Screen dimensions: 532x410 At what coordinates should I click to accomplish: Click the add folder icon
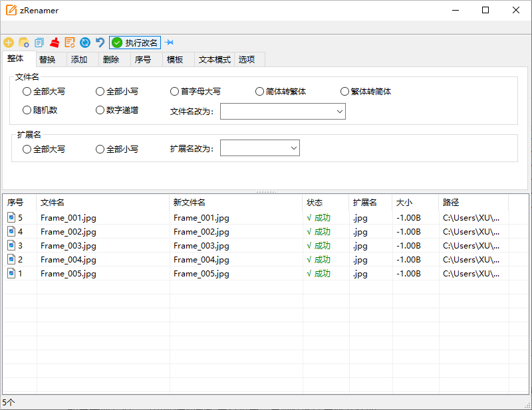[x=24, y=43]
